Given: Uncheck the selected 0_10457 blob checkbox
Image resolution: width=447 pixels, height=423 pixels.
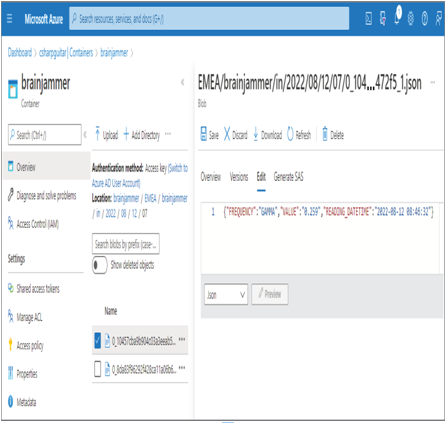Looking at the screenshot, I should point(97,340).
